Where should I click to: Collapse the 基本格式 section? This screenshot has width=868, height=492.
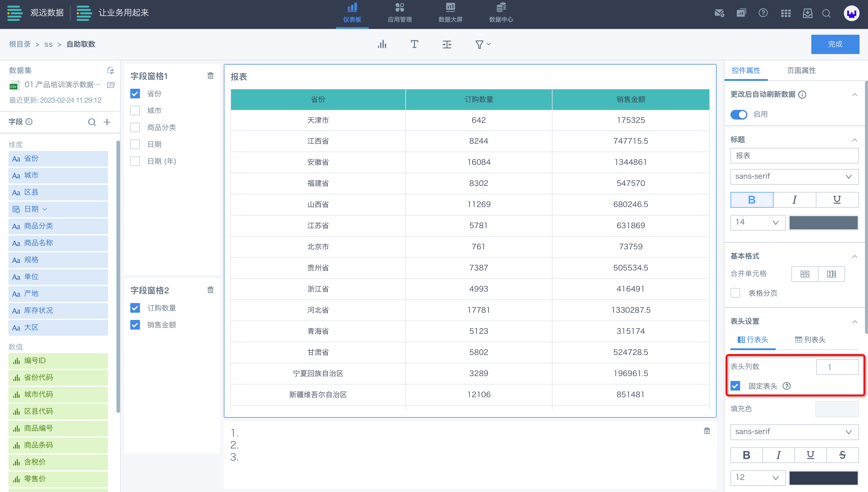[854, 257]
